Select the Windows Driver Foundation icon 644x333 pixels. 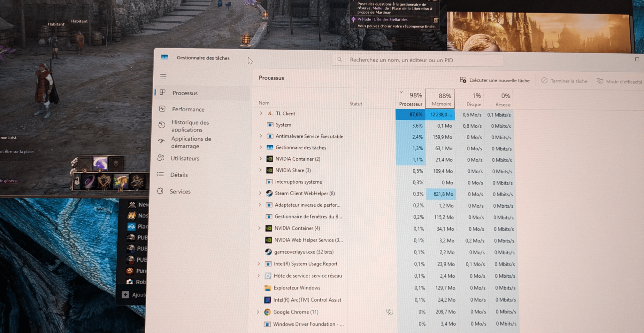pyautogui.click(x=267, y=324)
